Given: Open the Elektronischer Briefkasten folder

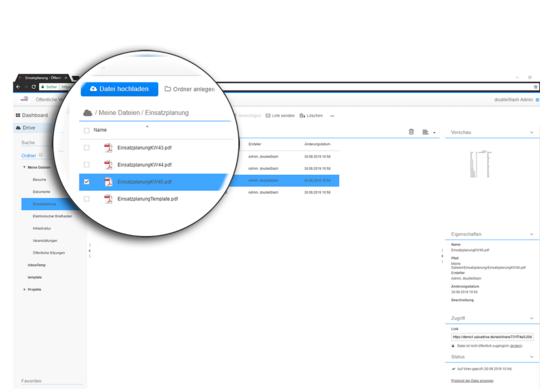Looking at the screenshot, I should [x=52, y=216].
